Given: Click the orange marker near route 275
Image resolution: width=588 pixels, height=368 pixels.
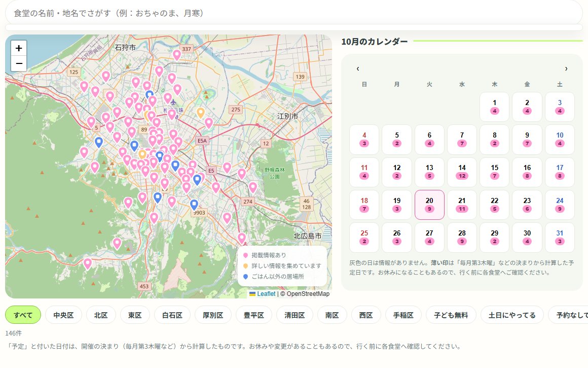Looking at the screenshot, I should [201, 113].
